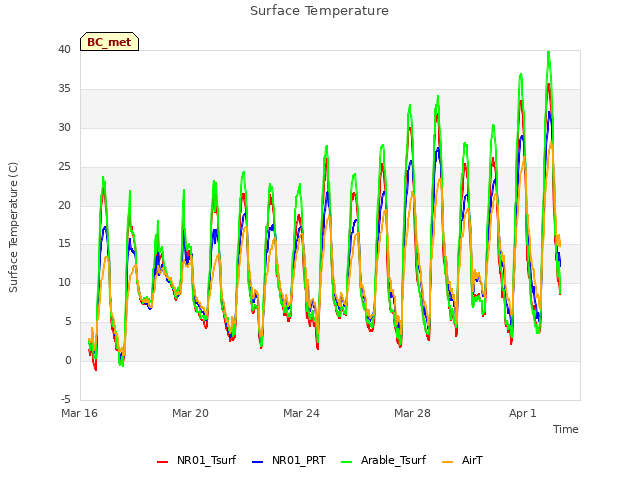Click the Time x-axis title
640x480 pixels.
[566, 429]
